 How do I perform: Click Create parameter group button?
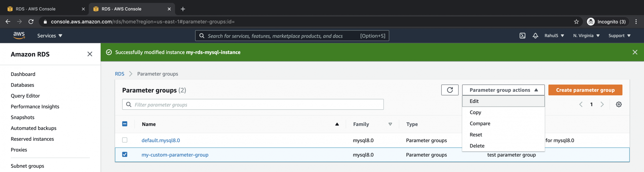pos(585,90)
